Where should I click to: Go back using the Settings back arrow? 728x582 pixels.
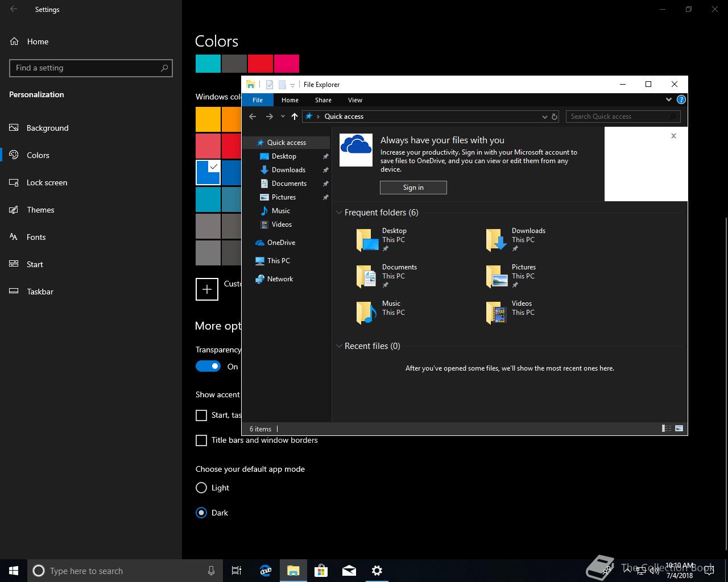pyautogui.click(x=14, y=9)
